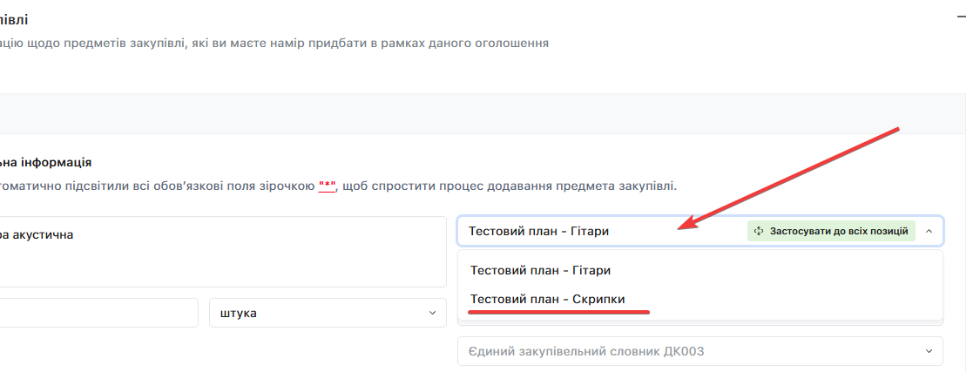Focus the empty quantity field left of штука

click(98, 314)
